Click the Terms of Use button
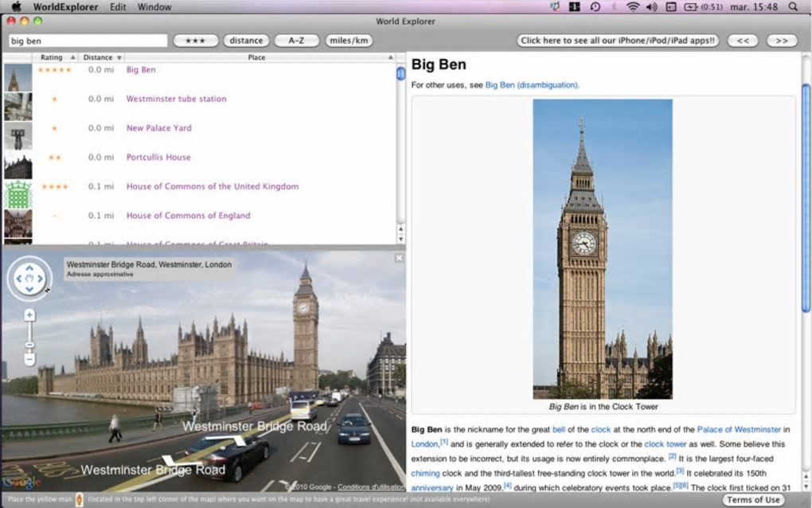The width and height of the screenshot is (812, 508). click(x=753, y=499)
